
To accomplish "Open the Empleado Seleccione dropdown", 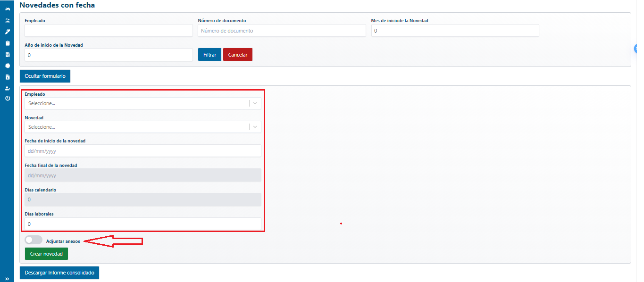I will pos(142,103).
